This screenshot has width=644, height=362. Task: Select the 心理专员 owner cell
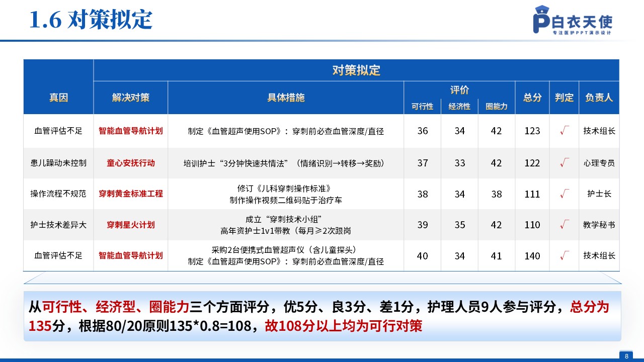click(599, 163)
